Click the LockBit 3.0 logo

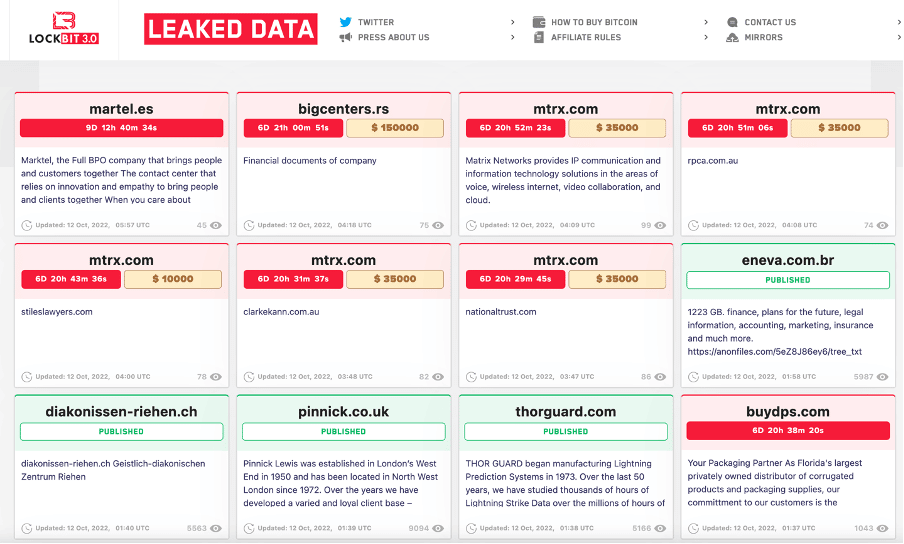(64, 29)
